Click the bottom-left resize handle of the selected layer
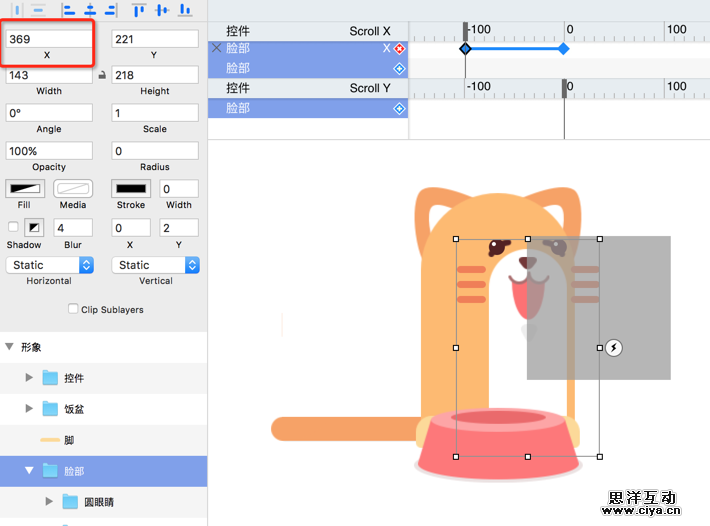The height and width of the screenshot is (526, 710). pos(456,457)
